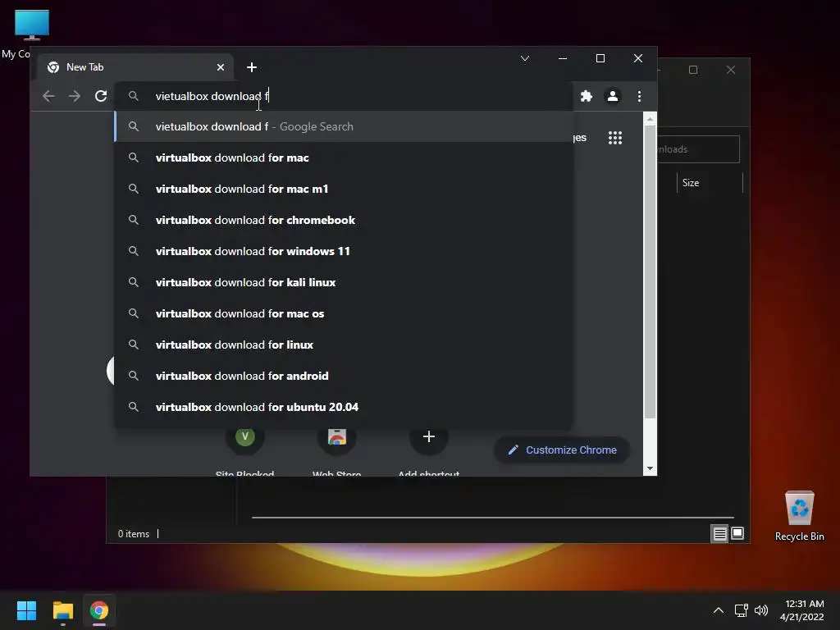This screenshot has height=630, width=840.
Task: Click Chrome forward arrow button
Action: (75, 96)
